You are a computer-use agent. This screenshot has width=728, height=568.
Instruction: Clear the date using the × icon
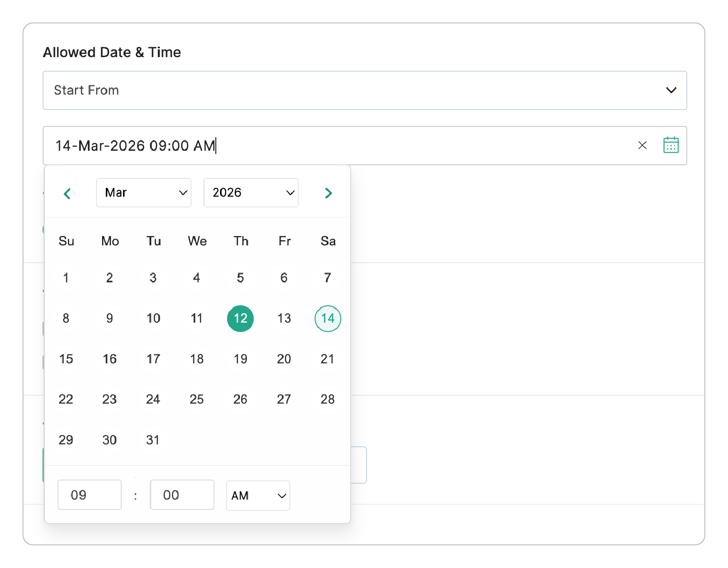coord(642,145)
